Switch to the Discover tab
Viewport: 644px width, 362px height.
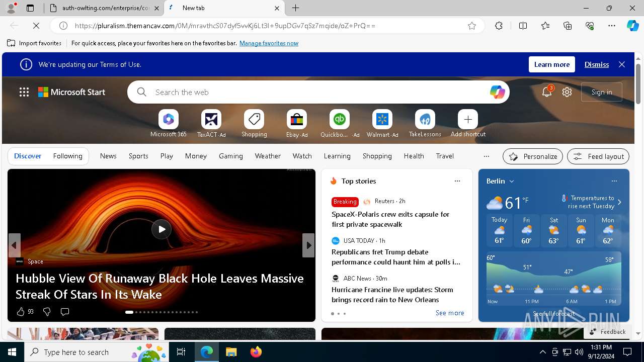pyautogui.click(x=28, y=156)
